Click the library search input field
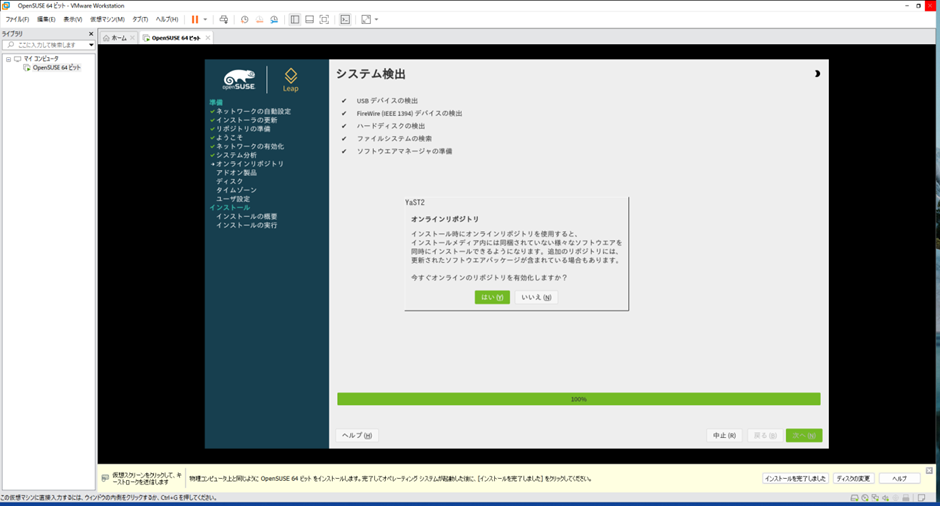 [47, 45]
